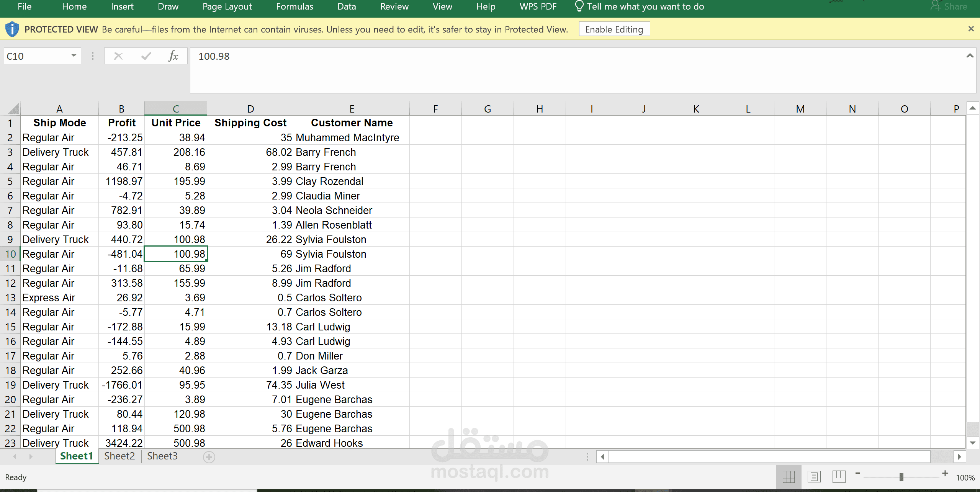Open the Formulas ribbon tab
Viewport: 980px width, 492px height.
[294, 7]
